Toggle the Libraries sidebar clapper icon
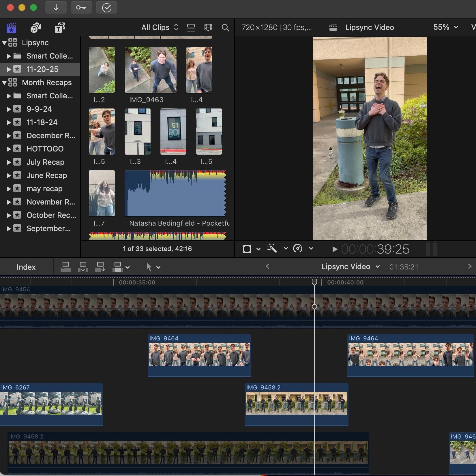Viewport: 476px width, 476px height. [x=11, y=28]
